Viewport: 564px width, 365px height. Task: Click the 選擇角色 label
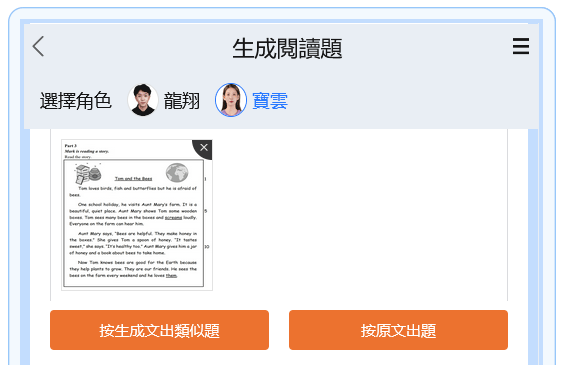click(76, 101)
